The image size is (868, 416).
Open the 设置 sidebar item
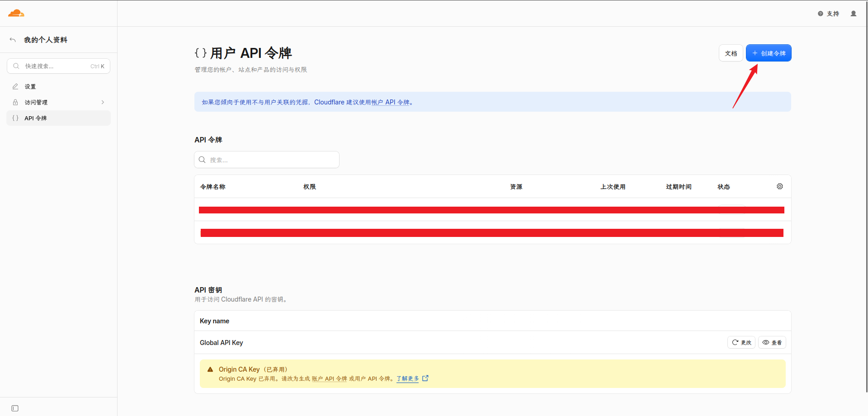pos(59,86)
